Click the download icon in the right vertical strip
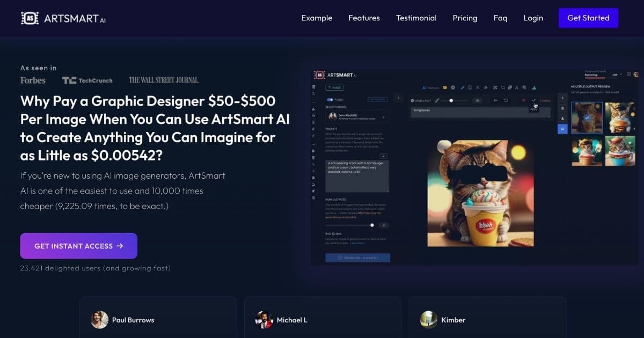Screen dimensions: 644x338 point(562,119)
